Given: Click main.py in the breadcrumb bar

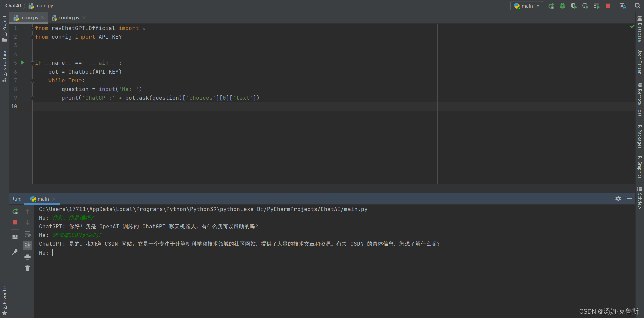Looking at the screenshot, I should tap(41, 6).
